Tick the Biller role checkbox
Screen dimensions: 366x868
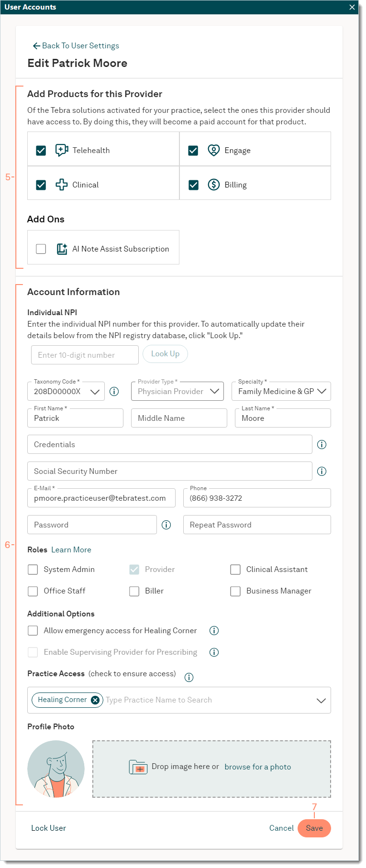(x=134, y=591)
